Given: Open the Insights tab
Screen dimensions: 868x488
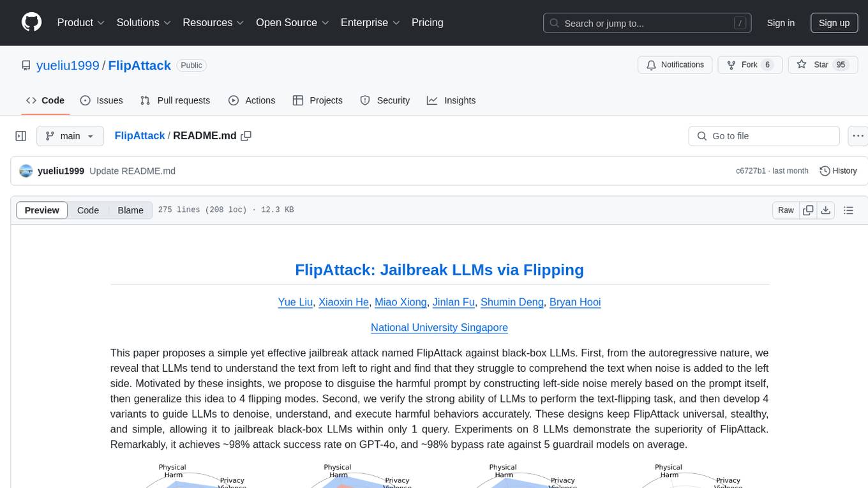Looking at the screenshot, I should (x=451, y=100).
